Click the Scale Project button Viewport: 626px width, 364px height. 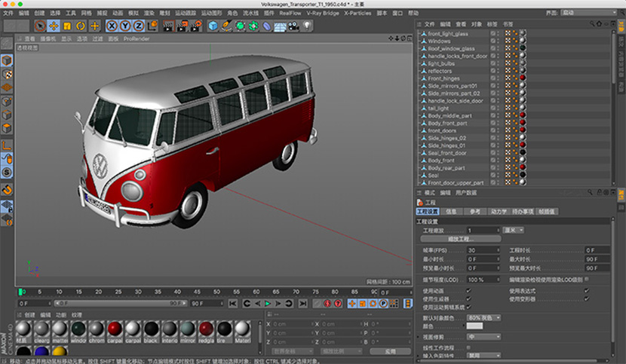tap(461, 239)
